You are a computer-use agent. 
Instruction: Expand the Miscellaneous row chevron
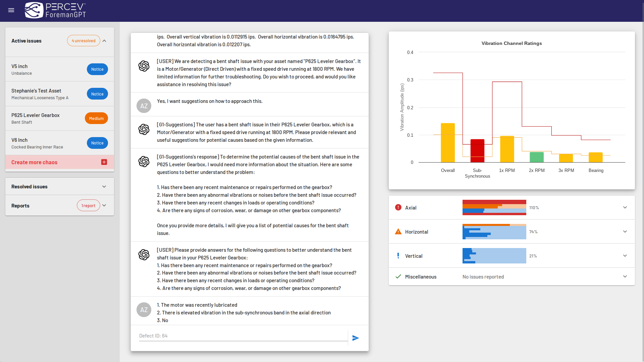(x=625, y=277)
